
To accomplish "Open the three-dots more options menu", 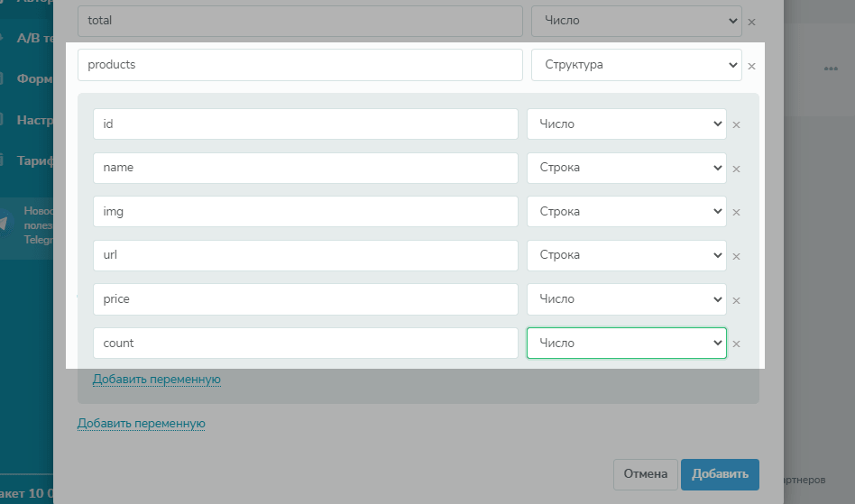I will (831, 69).
